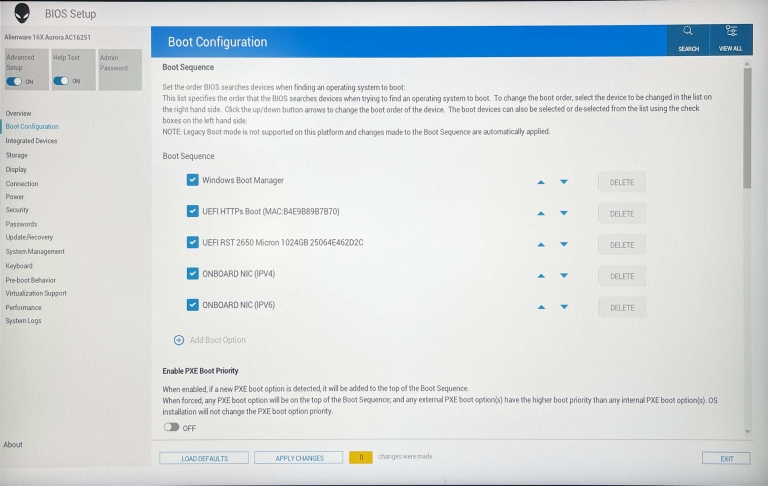768x486 pixels.
Task: Uncheck the Windows Boot Manager checkbox
Action: (193, 180)
